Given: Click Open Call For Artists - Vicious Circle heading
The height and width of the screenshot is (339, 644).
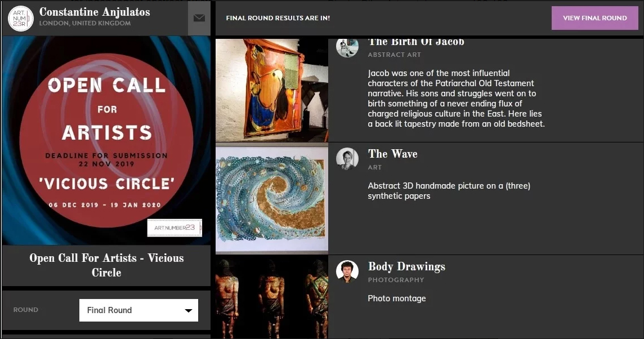Looking at the screenshot, I should (x=106, y=265).
